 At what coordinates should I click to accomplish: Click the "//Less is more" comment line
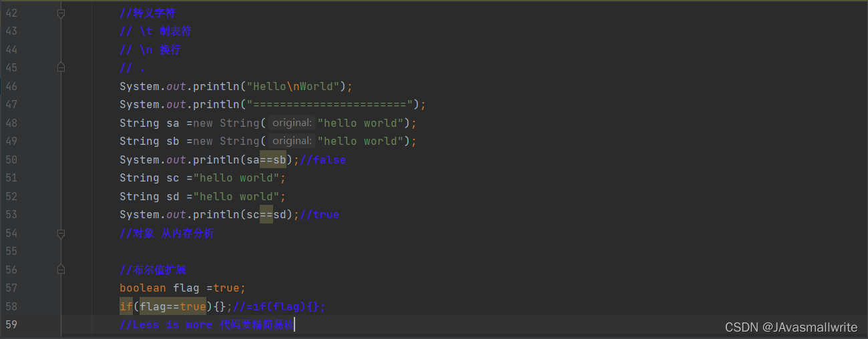click(206, 324)
